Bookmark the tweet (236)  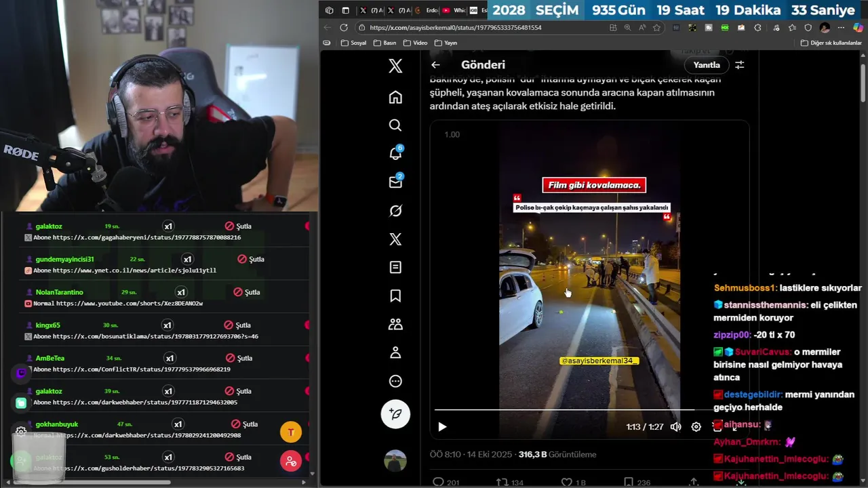click(x=636, y=483)
